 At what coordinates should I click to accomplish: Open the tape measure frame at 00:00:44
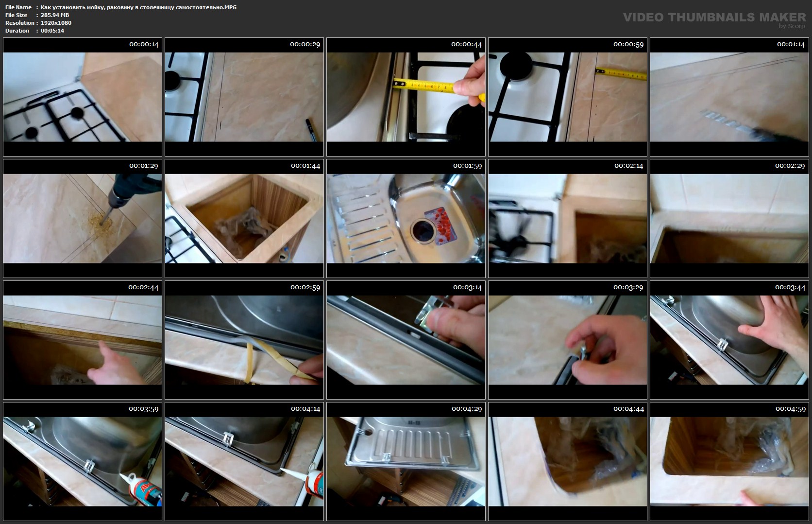tap(406, 97)
